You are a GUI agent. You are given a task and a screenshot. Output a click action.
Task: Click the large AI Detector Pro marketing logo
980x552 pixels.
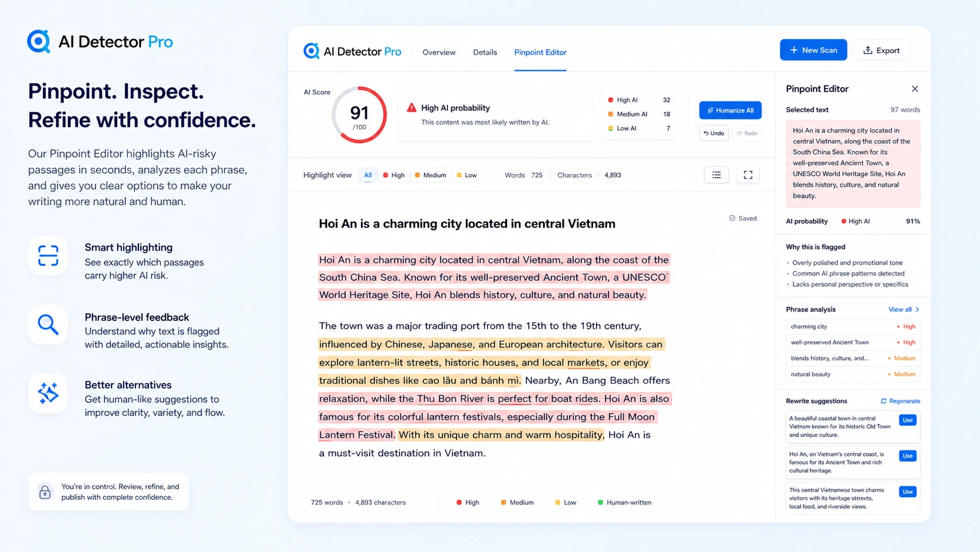pos(100,42)
